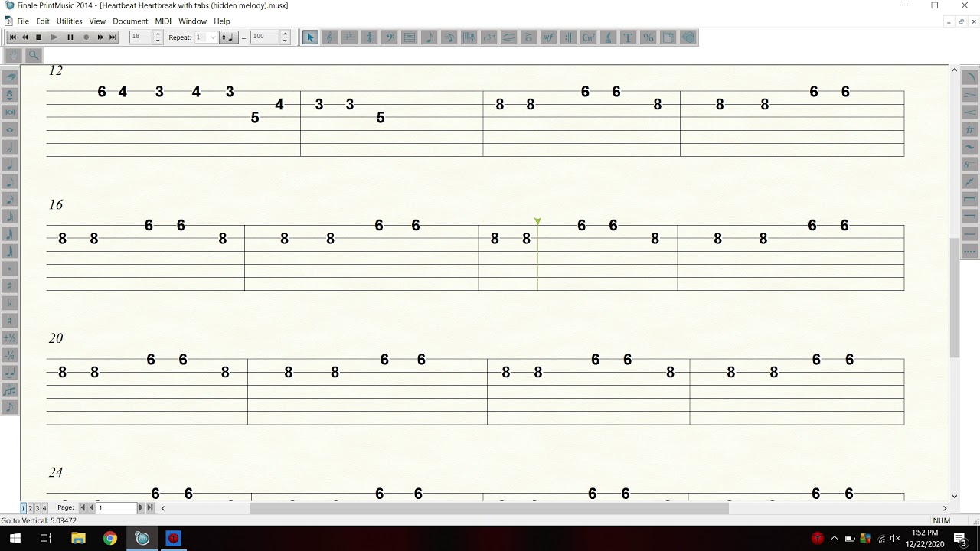Select the Time Signature tool
The height and width of the screenshot is (551, 980).
tap(370, 37)
